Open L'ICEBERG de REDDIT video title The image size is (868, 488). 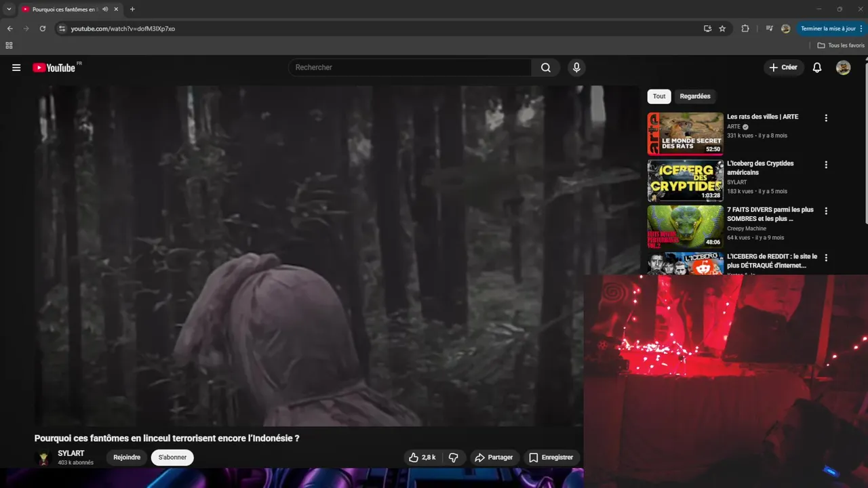(772, 261)
